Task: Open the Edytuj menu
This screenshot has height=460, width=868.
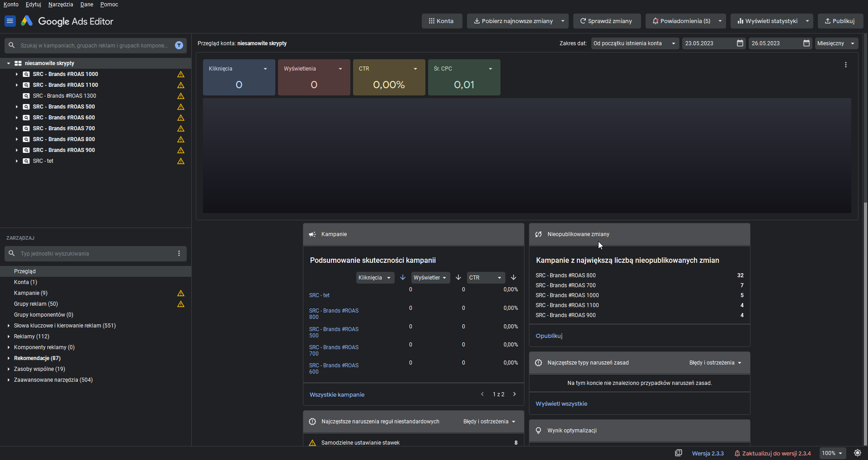Action: (x=33, y=5)
